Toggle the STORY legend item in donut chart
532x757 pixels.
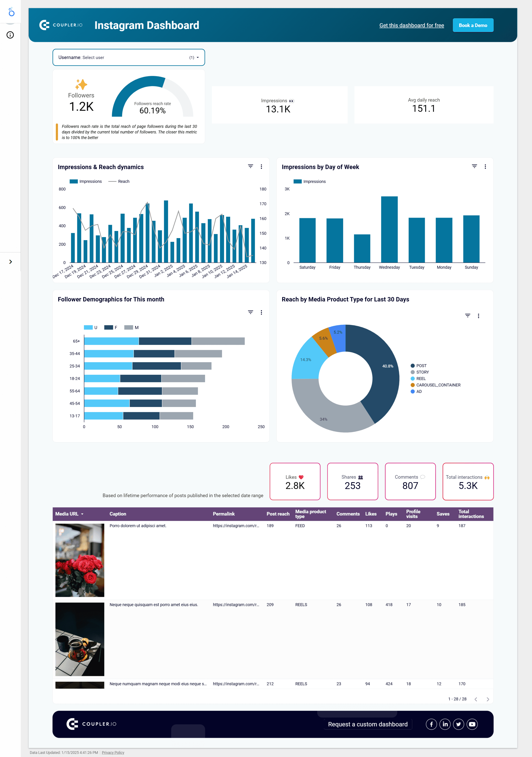(x=422, y=372)
